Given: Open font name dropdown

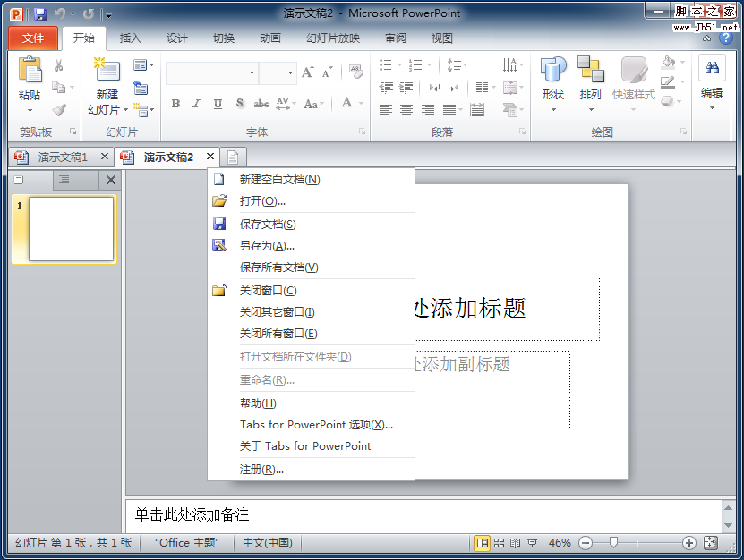Looking at the screenshot, I should [252, 73].
